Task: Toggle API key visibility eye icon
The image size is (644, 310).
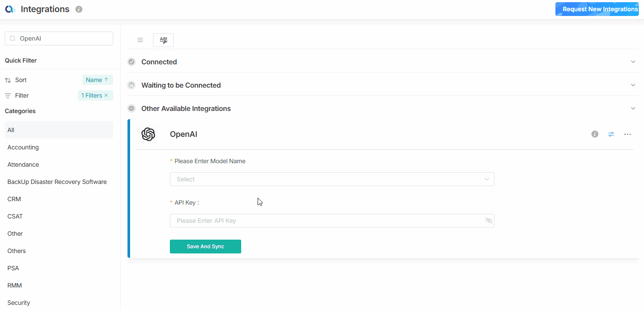Action: pyautogui.click(x=489, y=221)
